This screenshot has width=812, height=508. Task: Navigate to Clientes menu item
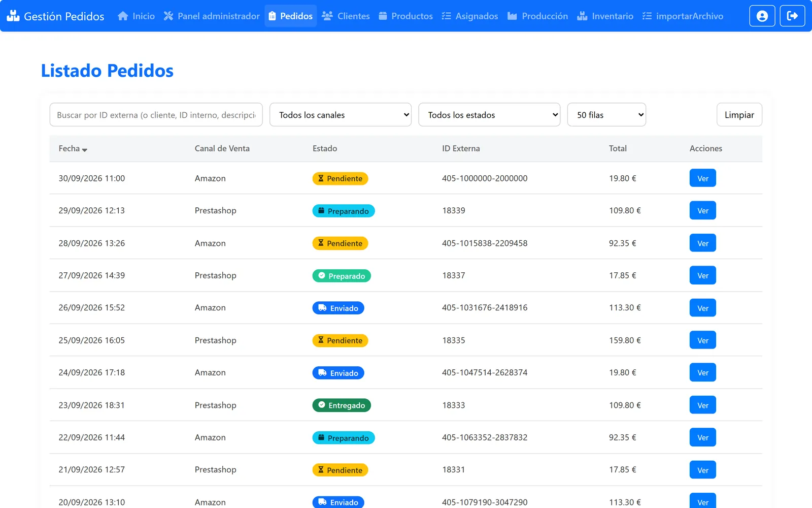(x=346, y=16)
